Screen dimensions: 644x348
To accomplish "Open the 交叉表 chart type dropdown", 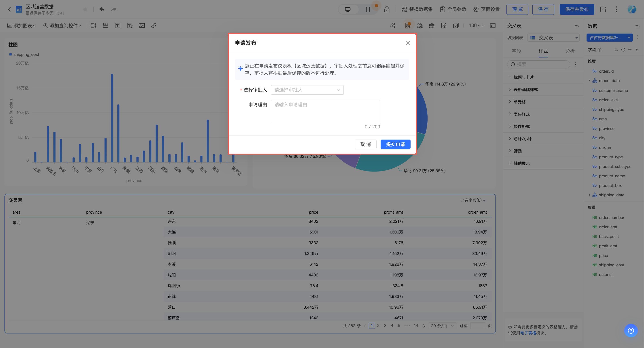I will [553, 38].
